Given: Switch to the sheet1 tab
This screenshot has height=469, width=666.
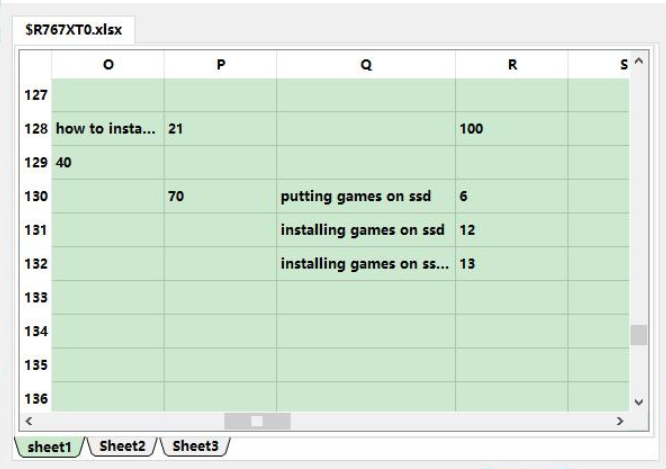Looking at the screenshot, I should 49,447.
